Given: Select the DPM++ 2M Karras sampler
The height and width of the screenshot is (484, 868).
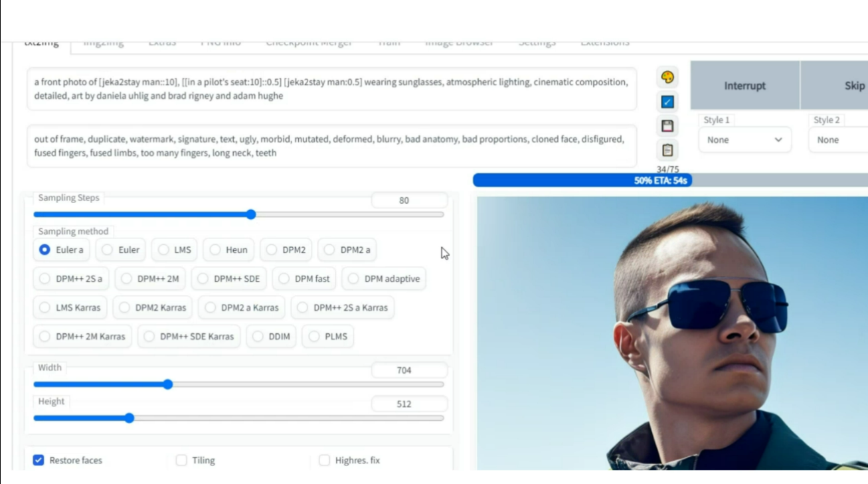Looking at the screenshot, I should click(x=82, y=337).
